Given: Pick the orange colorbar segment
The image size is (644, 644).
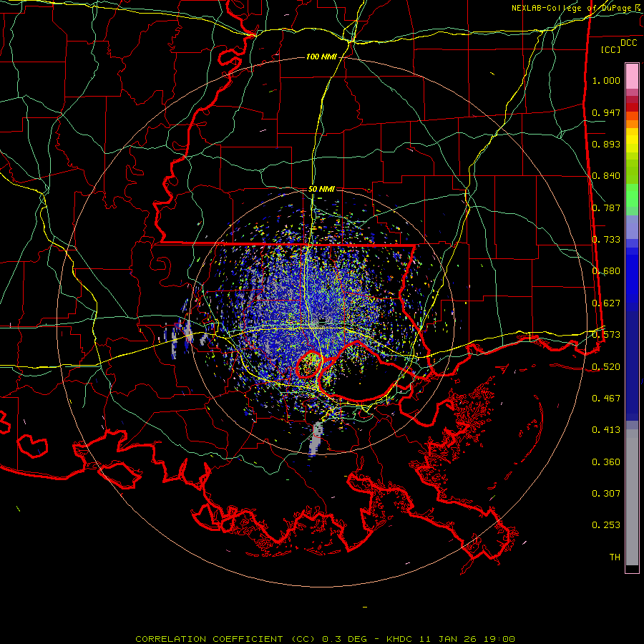Looking at the screenshot, I should pyautogui.click(x=632, y=124).
